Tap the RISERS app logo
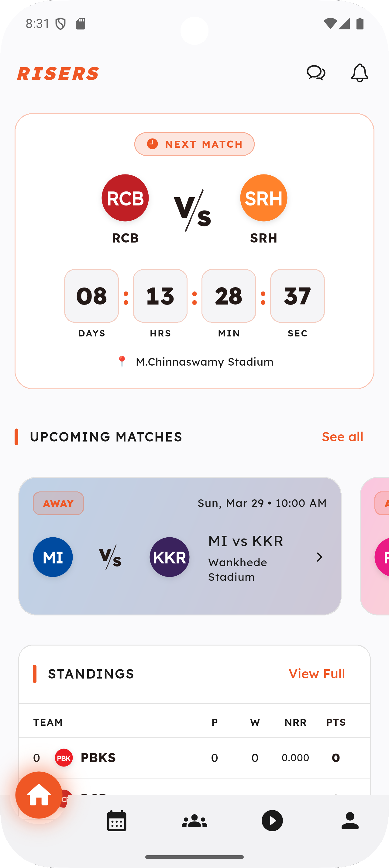Screen dimensions: 389x868 [58, 73]
